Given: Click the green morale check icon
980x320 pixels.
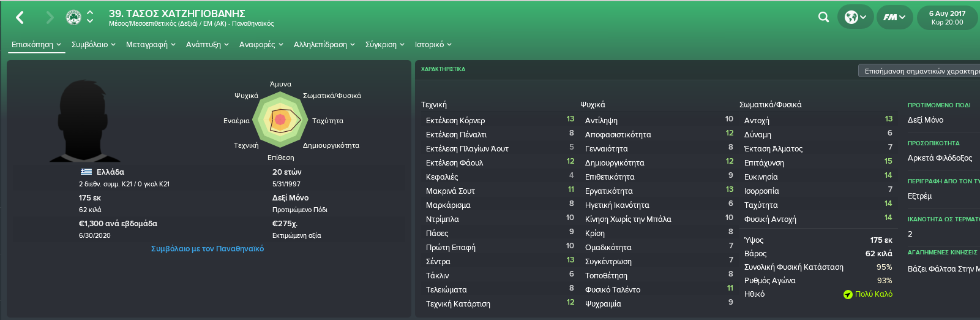Looking at the screenshot, I should (848, 294).
